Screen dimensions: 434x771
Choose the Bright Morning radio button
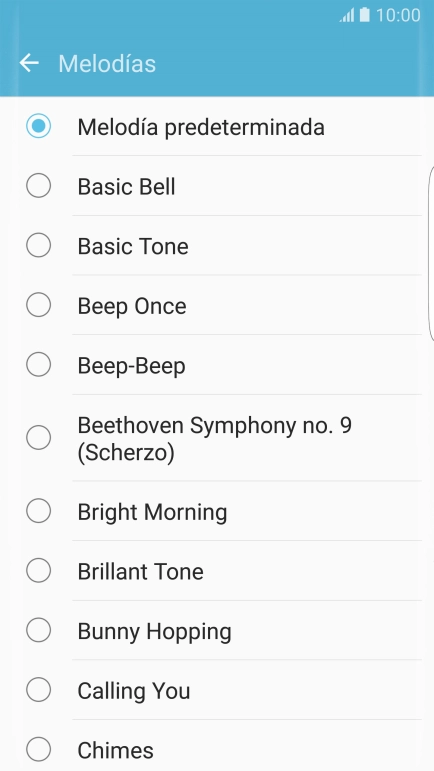tap(38, 511)
